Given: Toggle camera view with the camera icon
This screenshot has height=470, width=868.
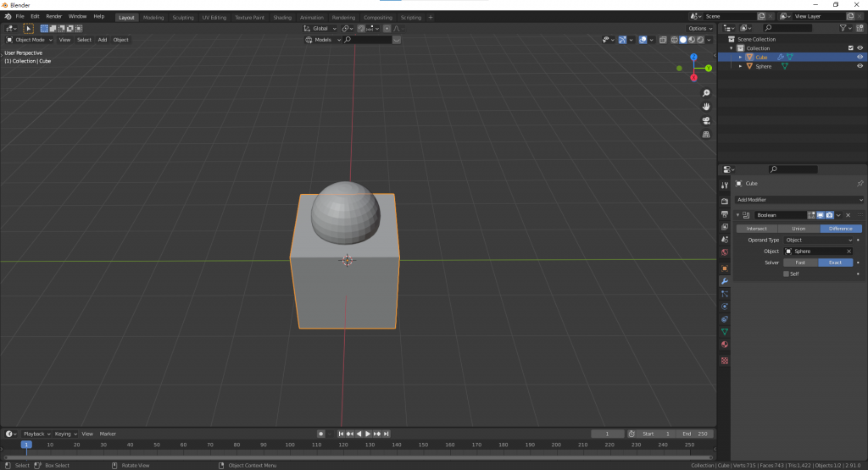Looking at the screenshot, I should coord(706,120).
